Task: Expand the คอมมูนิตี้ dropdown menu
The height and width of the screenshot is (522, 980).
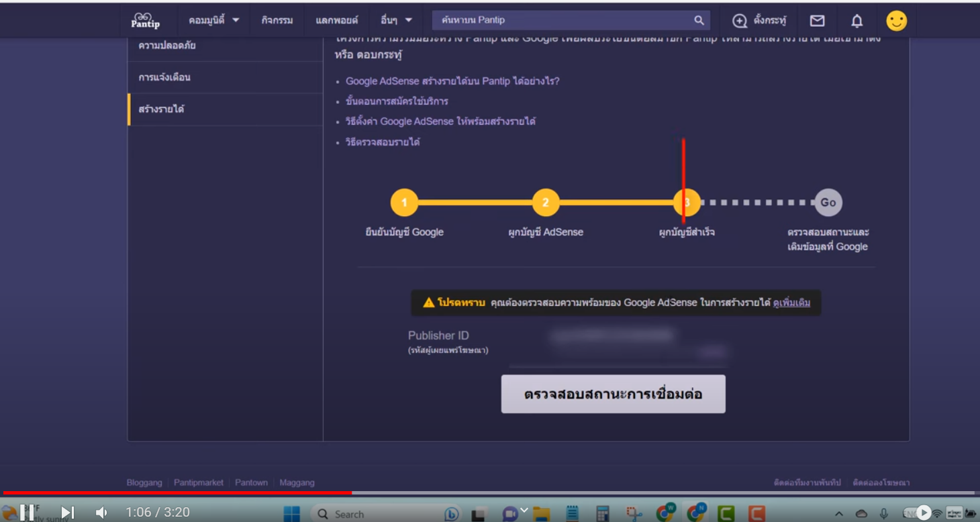Action: click(x=214, y=21)
